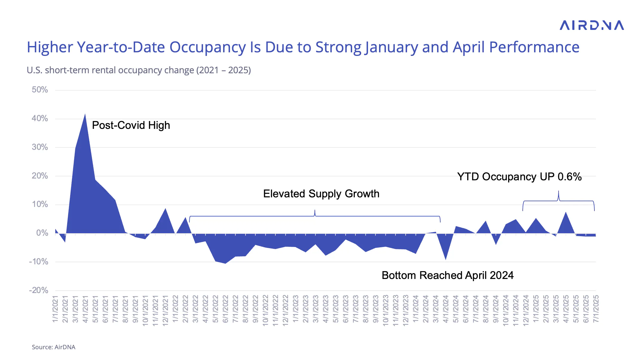Click the 3/1/2023 x-axis date
The image size is (644, 360).
pyautogui.click(x=315, y=309)
